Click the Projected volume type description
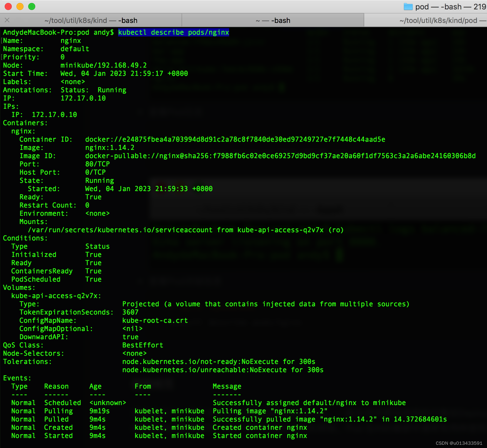 [x=266, y=304]
